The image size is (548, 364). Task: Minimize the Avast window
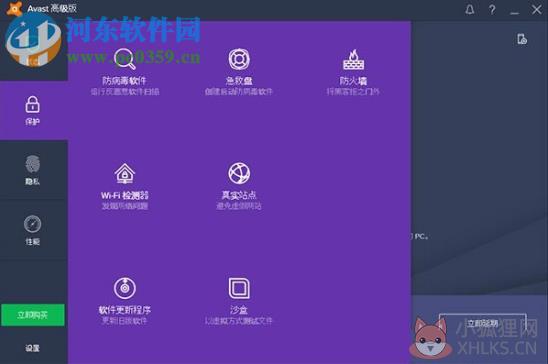(x=514, y=12)
